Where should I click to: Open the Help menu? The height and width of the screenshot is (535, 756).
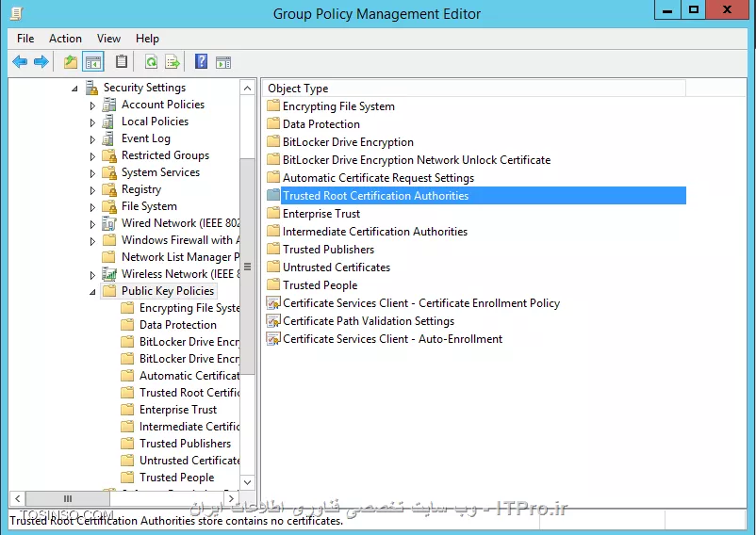pyautogui.click(x=147, y=39)
